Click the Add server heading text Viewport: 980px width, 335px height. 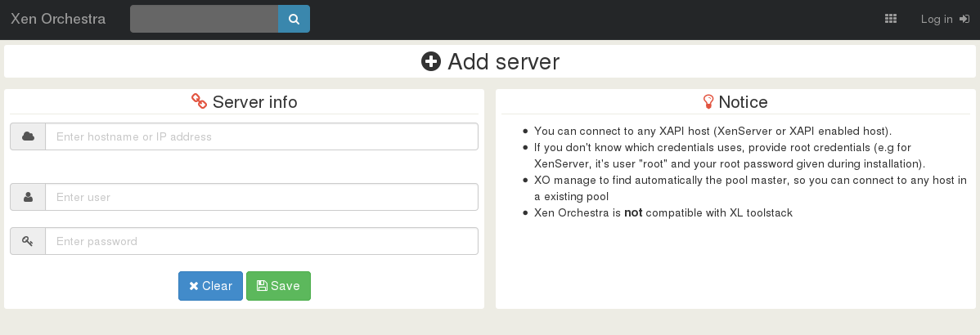(503, 62)
